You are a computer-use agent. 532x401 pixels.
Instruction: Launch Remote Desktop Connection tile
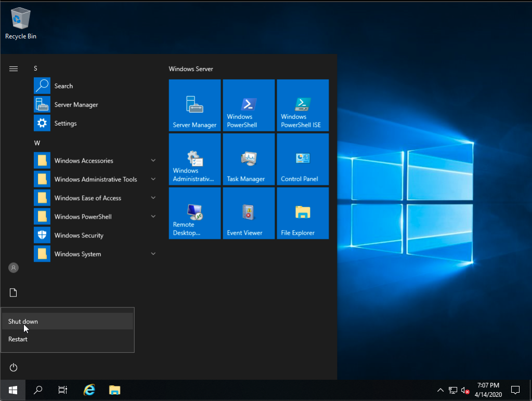pyautogui.click(x=194, y=213)
